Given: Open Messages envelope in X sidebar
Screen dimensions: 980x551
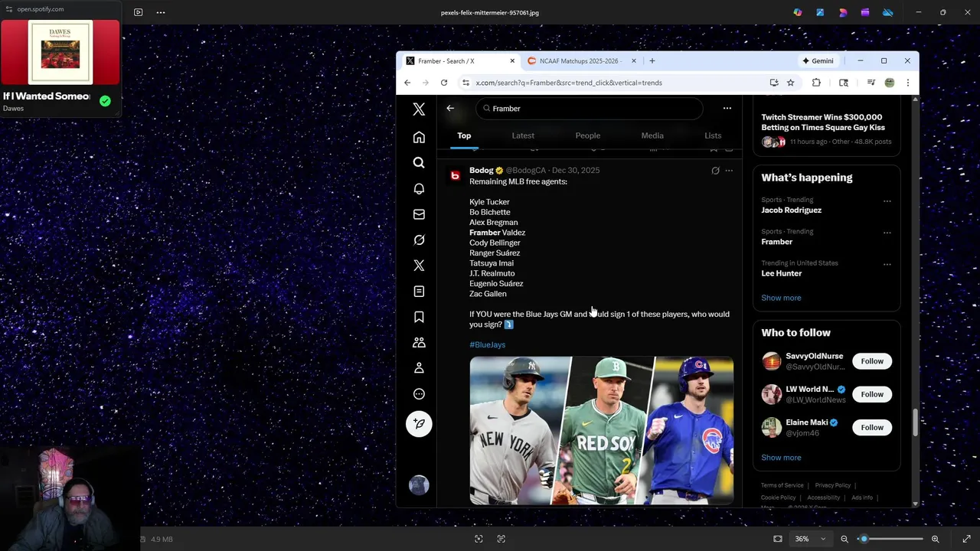Looking at the screenshot, I should pos(419,214).
